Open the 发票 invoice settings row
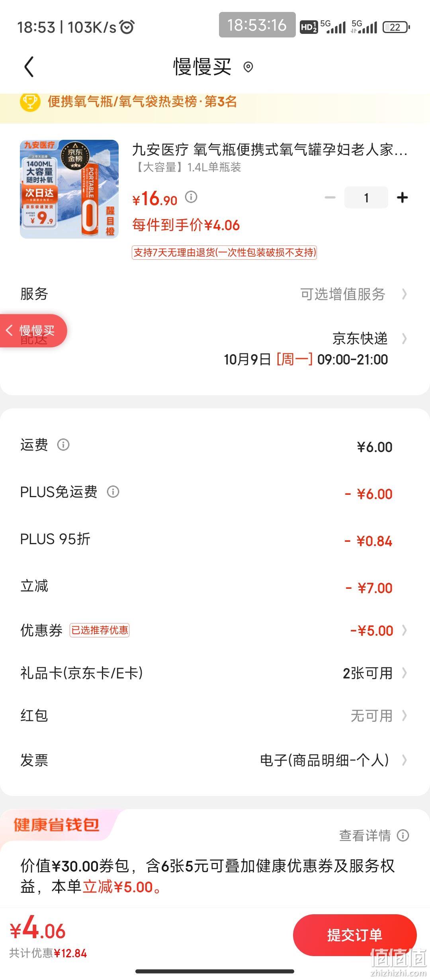 [215, 760]
